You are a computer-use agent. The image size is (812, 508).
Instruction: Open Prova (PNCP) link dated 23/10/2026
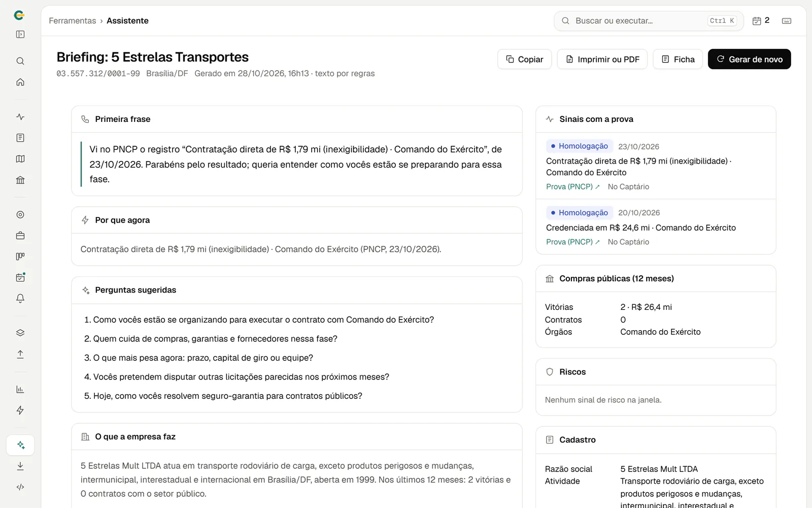[572, 187]
